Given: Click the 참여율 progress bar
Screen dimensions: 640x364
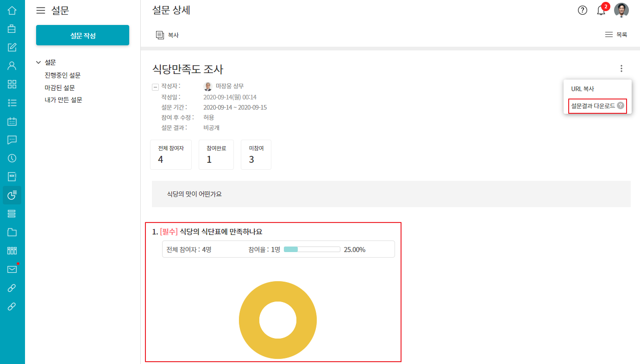Looking at the screenshot, I should 312,249.
